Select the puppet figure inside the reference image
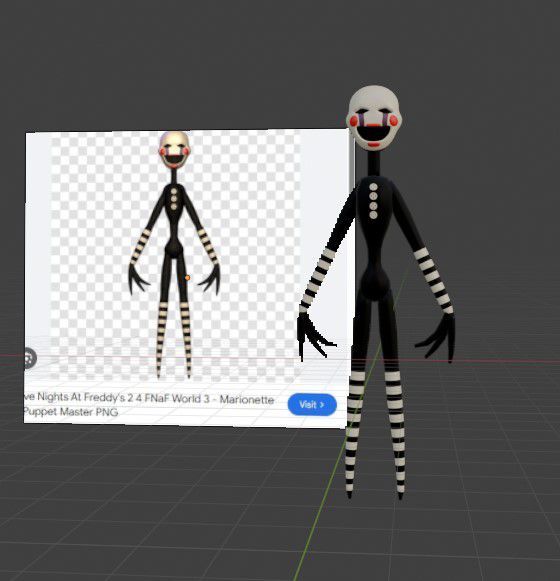This screenshot has height=581, width=560. click(174, 254)
